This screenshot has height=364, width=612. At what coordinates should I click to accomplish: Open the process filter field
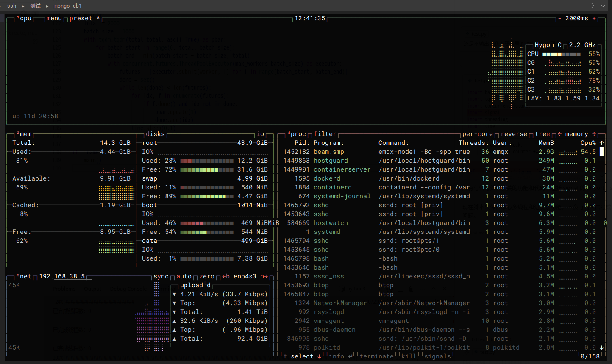click(325, 134)
